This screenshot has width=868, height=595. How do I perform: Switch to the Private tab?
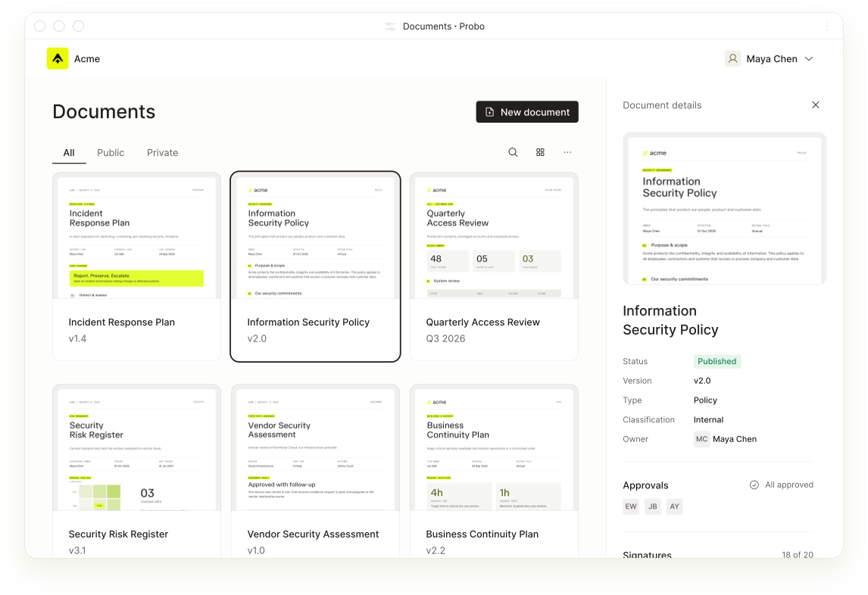[162, 153]
